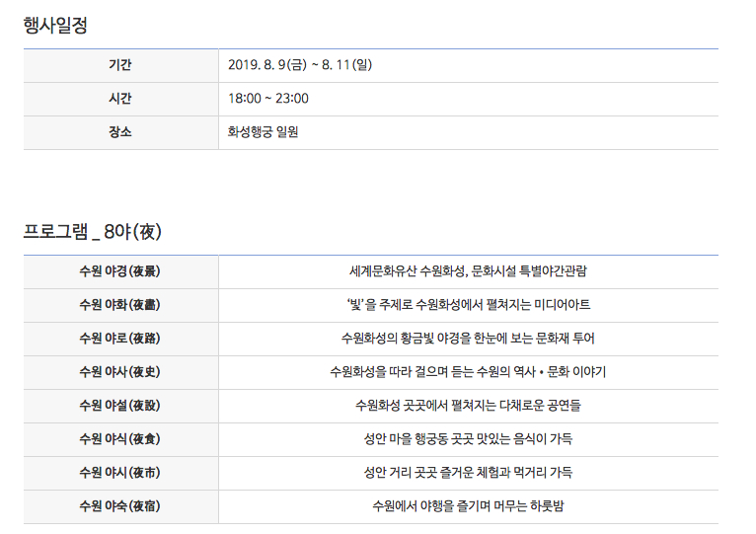This screenshot has height=534, width=756.
Task: Click the description about 다채로운 공연들
Action: [468, 406]
